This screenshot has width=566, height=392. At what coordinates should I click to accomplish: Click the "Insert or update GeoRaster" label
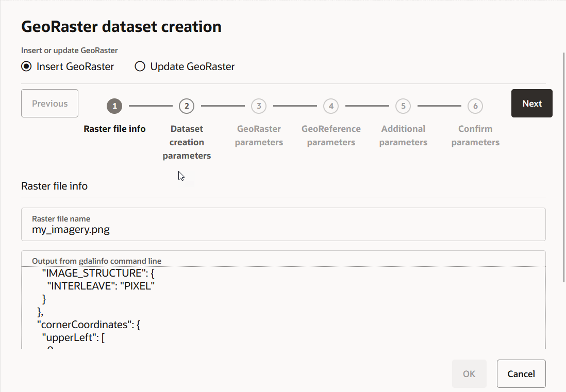tap(69, 50)
